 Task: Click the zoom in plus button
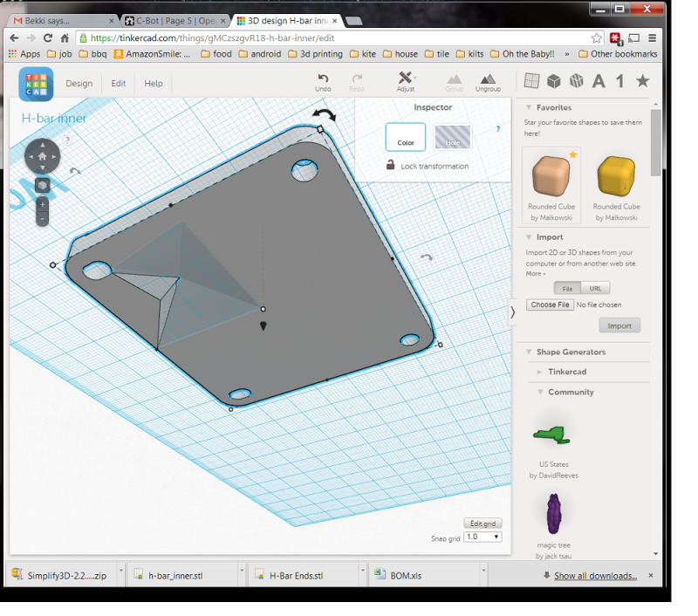coord(42,204)
